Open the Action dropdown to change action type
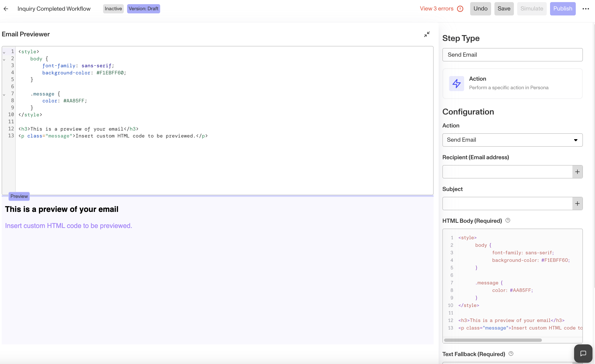This screenshot has height=364, width=595. click(x=513, y=140)
